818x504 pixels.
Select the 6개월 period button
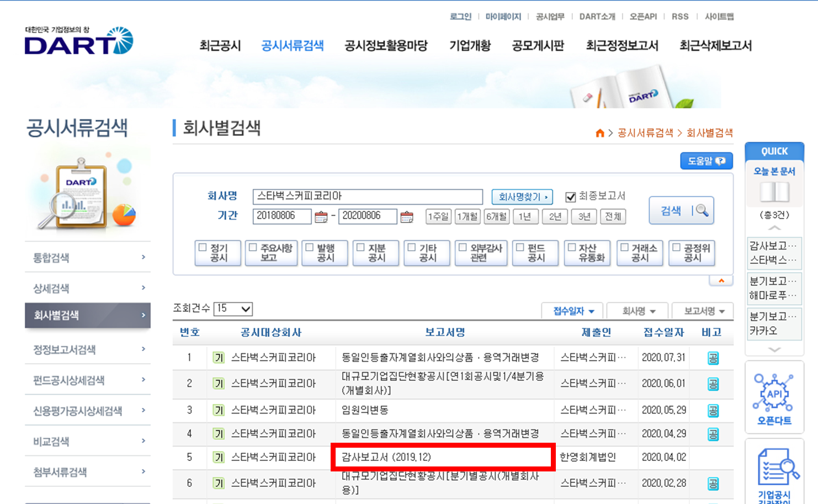(496, 216)
